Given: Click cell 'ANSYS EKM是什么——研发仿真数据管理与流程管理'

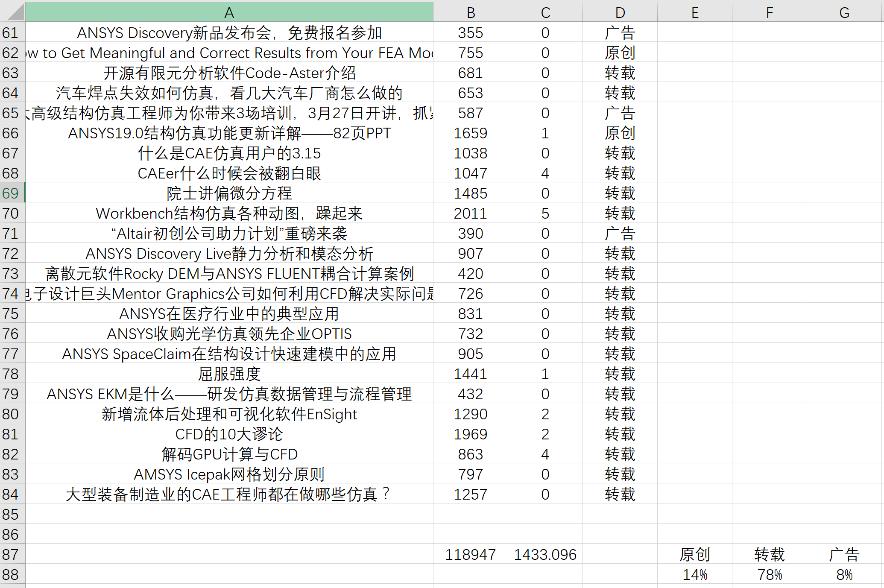Looking at the screenshot, I should tap(229, 394).
